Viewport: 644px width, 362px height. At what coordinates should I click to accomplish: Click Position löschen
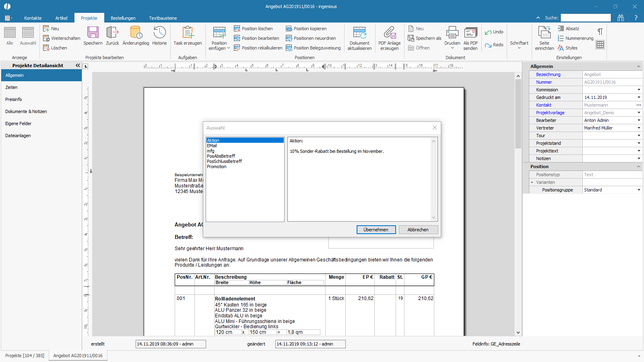point(253,29)
